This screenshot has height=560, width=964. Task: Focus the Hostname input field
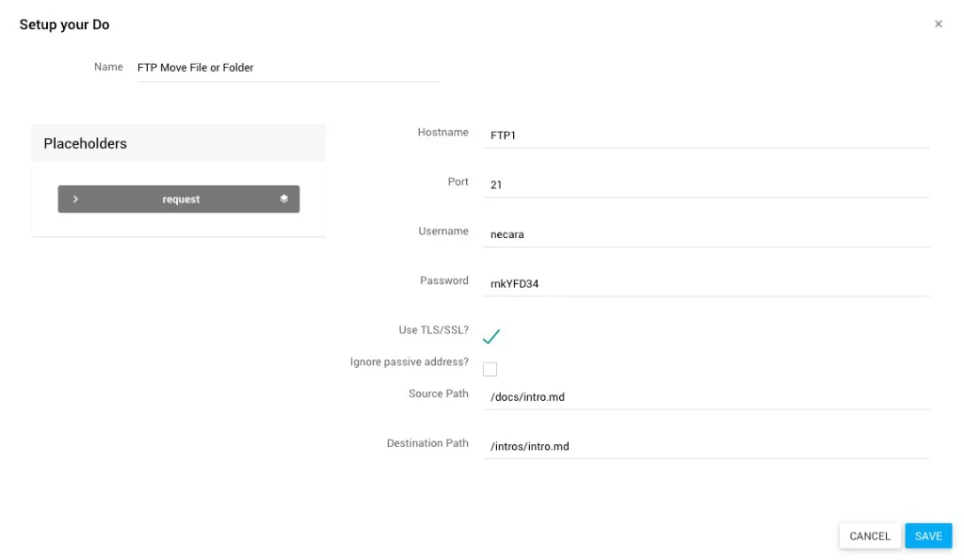(709, 136)
